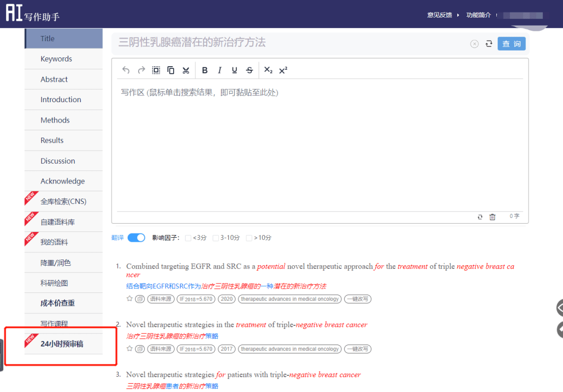563x392 pixels.
Task: Apply superscript formatting with the X² icon
Action: (284, 70)
